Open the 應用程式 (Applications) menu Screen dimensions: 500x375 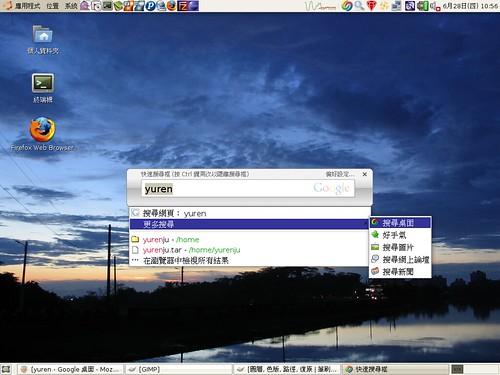pos(23,6)
